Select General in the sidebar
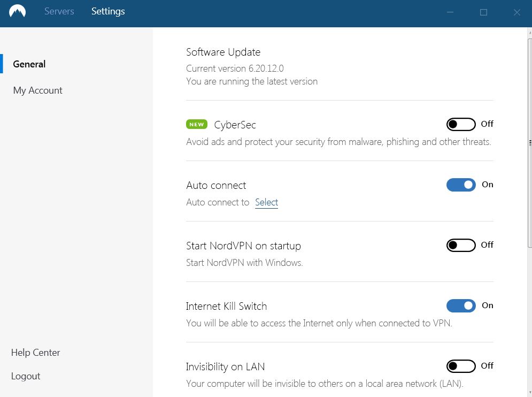This screenshot has width=532, height=397. (29, 64)
